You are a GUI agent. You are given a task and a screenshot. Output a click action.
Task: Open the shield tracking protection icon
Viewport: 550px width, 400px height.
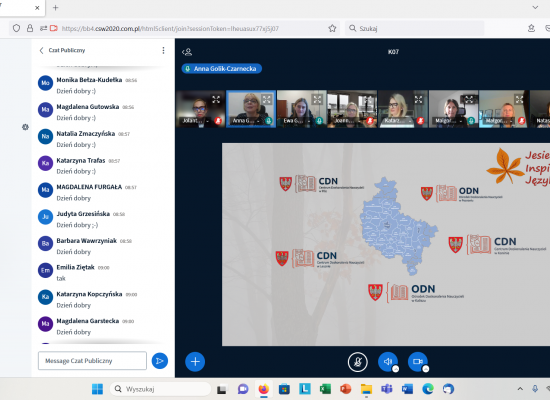(x=16, y=28)
